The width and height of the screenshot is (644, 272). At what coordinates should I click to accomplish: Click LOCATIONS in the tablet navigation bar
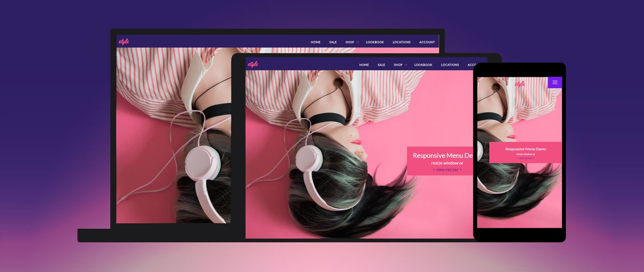click(450, 65)
